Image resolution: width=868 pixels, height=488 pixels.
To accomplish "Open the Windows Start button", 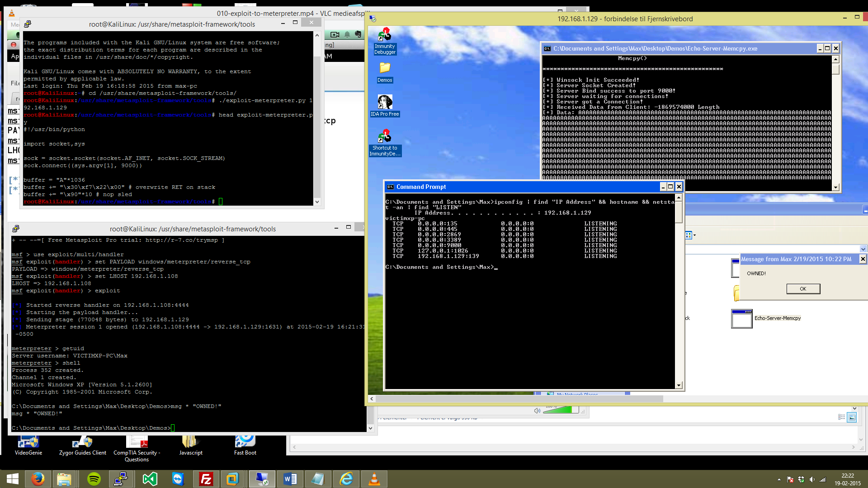I will 13,479.
